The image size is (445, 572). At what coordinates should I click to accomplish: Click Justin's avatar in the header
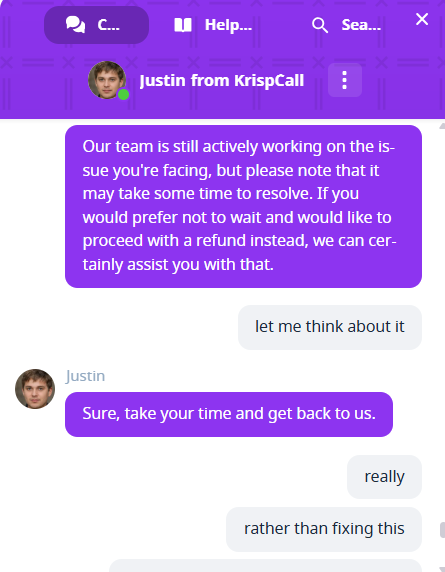[x=107, y=80]
